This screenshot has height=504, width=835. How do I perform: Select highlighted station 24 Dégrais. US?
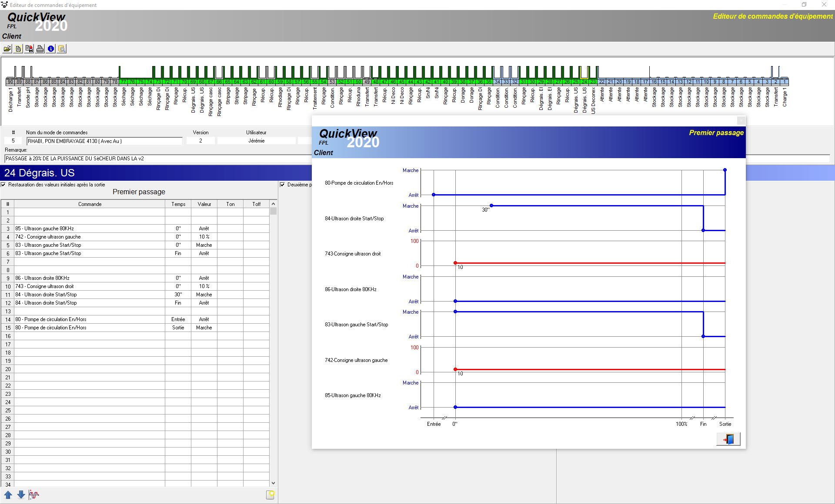[x=584, y=82]
